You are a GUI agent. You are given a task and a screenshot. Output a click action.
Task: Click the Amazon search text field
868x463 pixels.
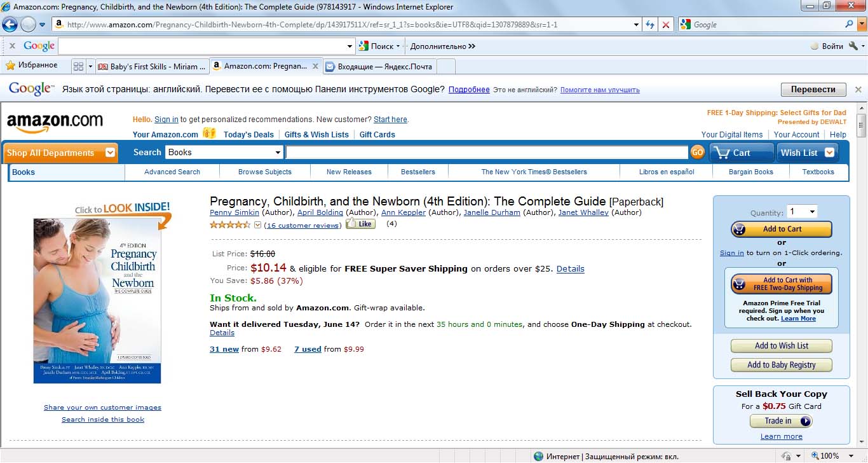tap(487, 153)
